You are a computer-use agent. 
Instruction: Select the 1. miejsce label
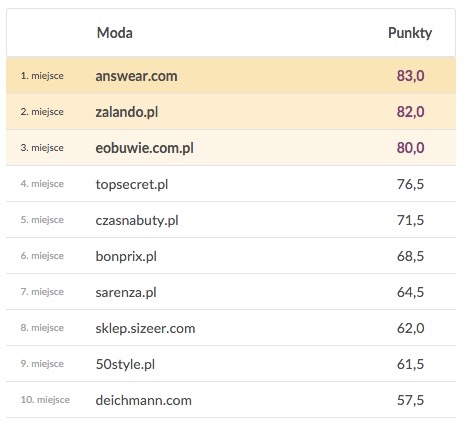[x=42, y=76]
